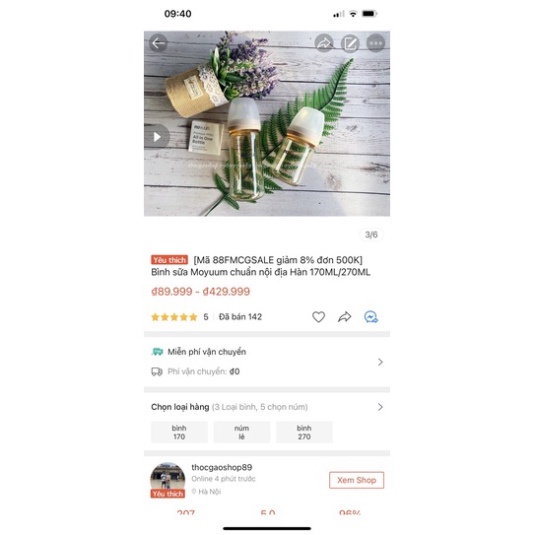
Task: Open thocgaoshop89 shop avatar
Action: (168, 478)
